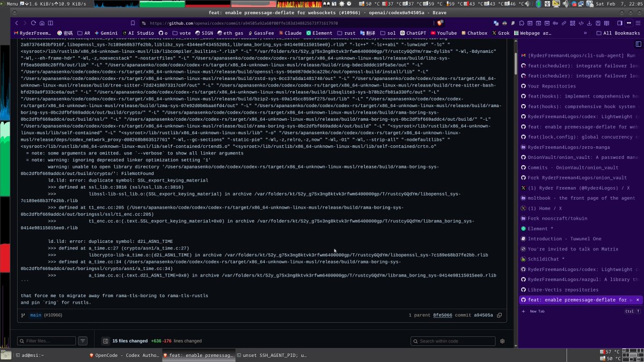Open the rust bookmarks folder
Viewport: 644px width, 362px height.
[x=346, y=33]
